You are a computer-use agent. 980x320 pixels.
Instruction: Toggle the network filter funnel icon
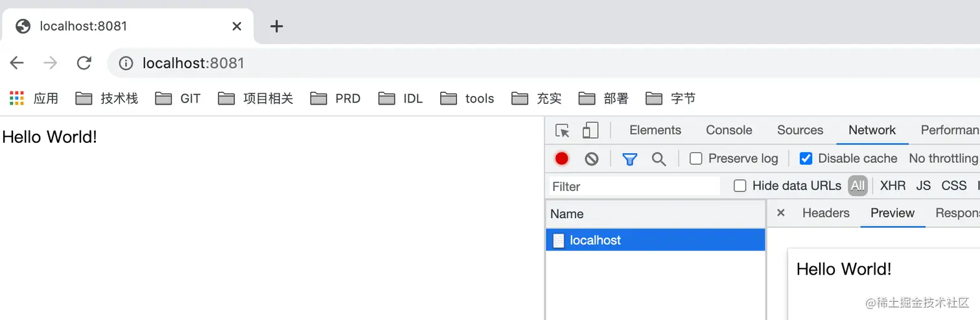629,158
